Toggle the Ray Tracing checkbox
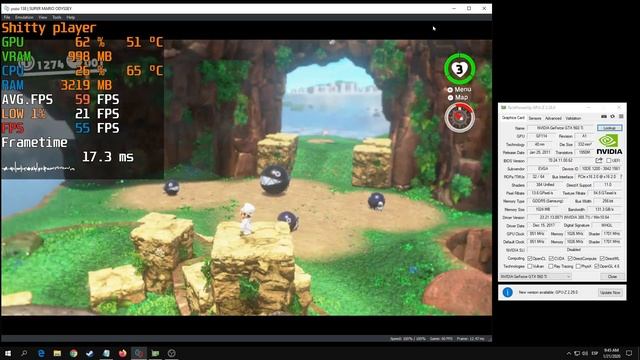Viewport: 640px width, 360px height. (x=551, y=266)
